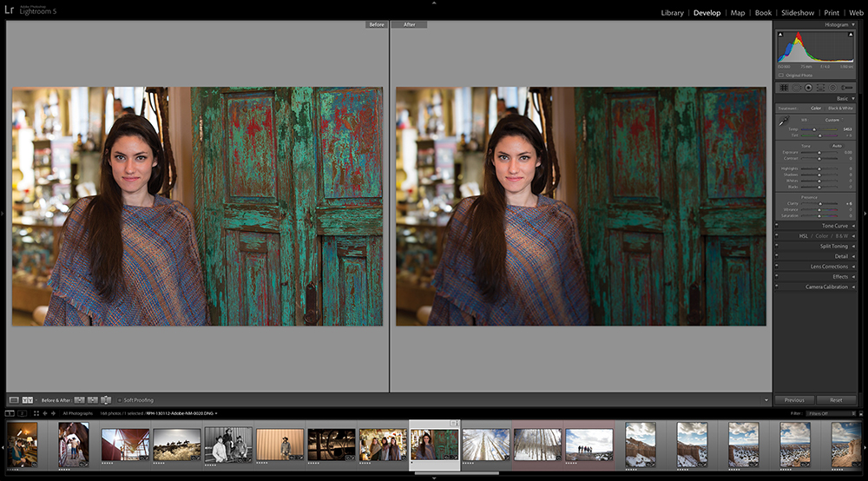Click the Swap before and after settings icon
Screen dimensions: 868x481
pyautogui.click(x=106, y=399)
